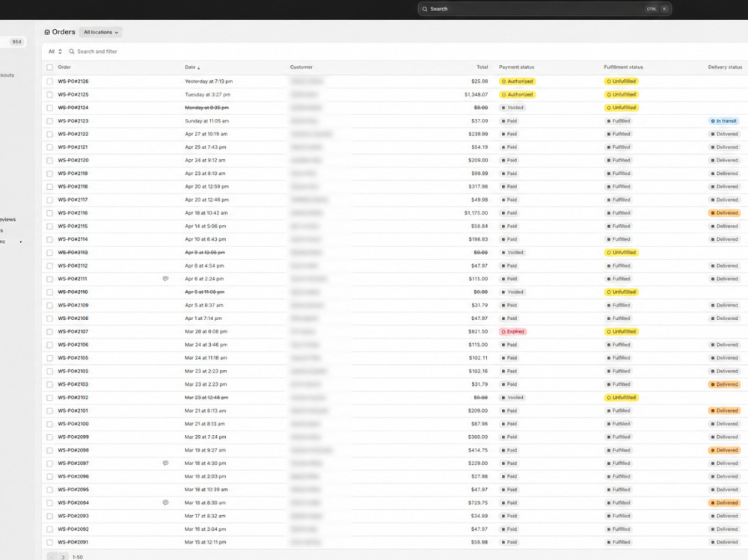Screen dimensions: 748x560
Task: Click orange Delivered badge on WS-PO#2116
Action: pyautogui.click(x=724, y=213)
